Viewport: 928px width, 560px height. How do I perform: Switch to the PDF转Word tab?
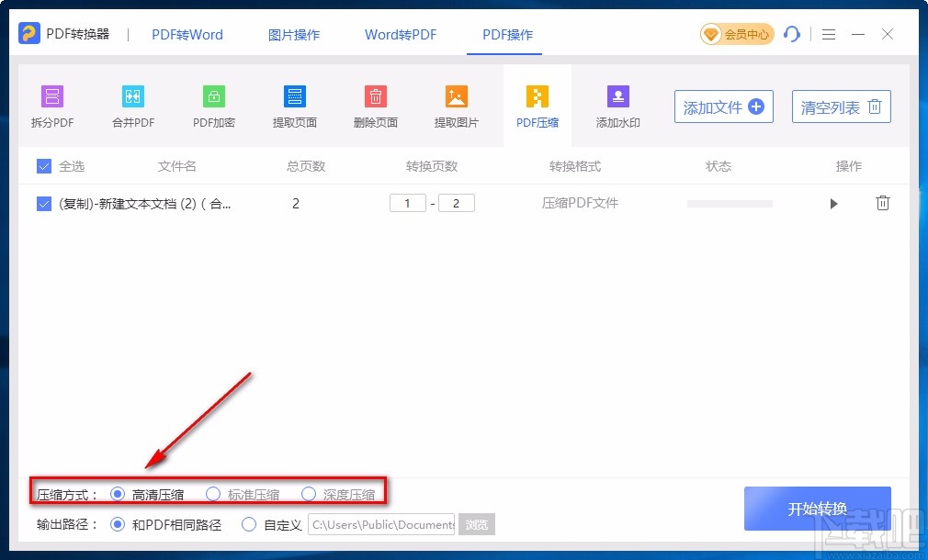click(x=187, y=34)
